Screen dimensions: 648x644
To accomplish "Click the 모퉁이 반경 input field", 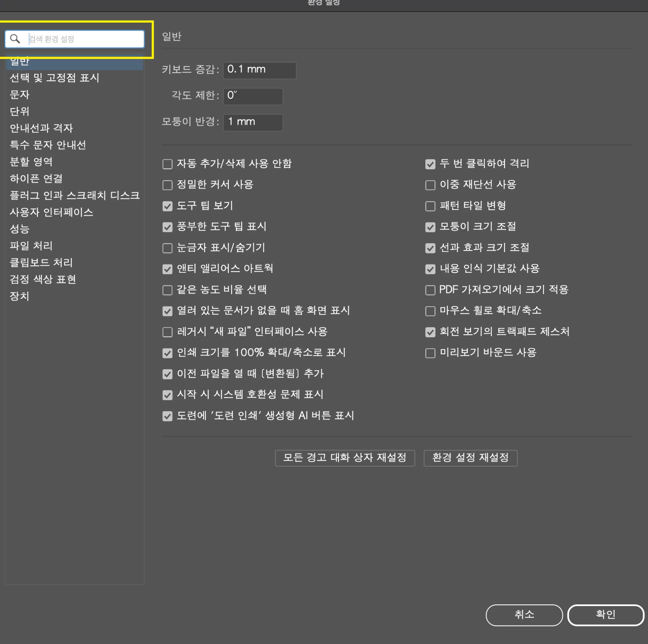I will 253,122.
